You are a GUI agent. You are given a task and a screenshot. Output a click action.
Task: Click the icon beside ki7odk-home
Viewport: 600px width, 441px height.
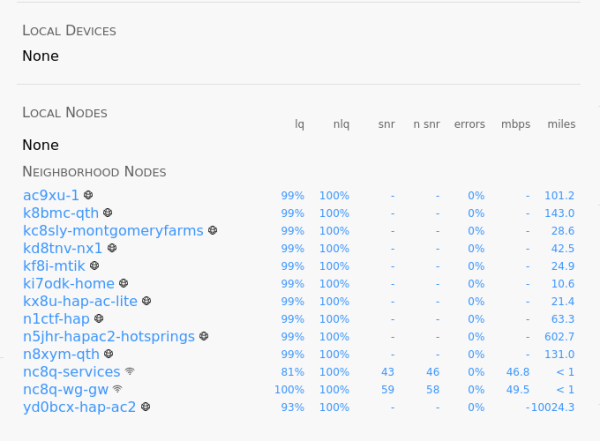pyautogui.click(x=124, y=283)
